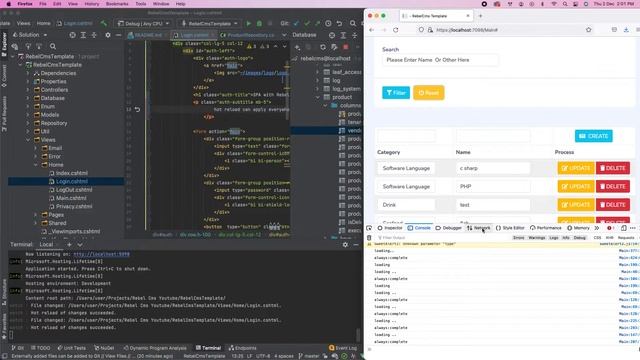Collapse the product table in the Database tree
Screen dimensions: 640x360
(x=318, y=97)
